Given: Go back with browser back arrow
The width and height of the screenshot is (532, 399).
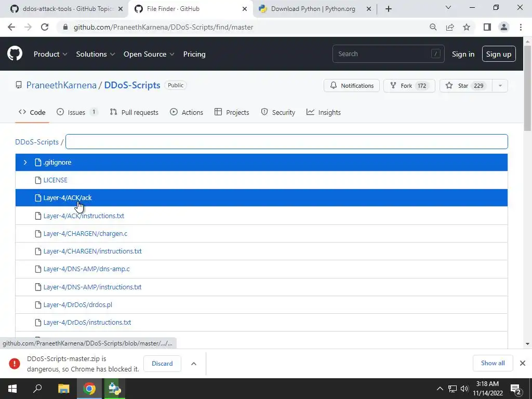Looking at the screenshot, I should 11,27.
